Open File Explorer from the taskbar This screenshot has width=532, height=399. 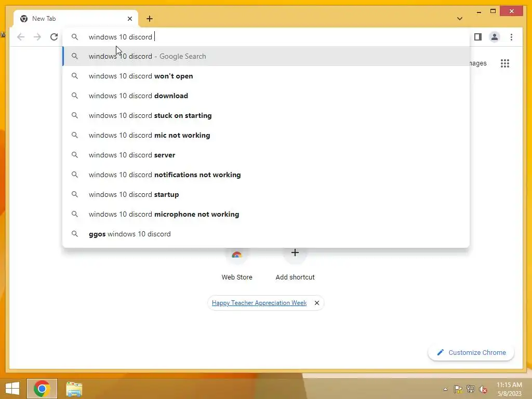click(x=74, y=389)
